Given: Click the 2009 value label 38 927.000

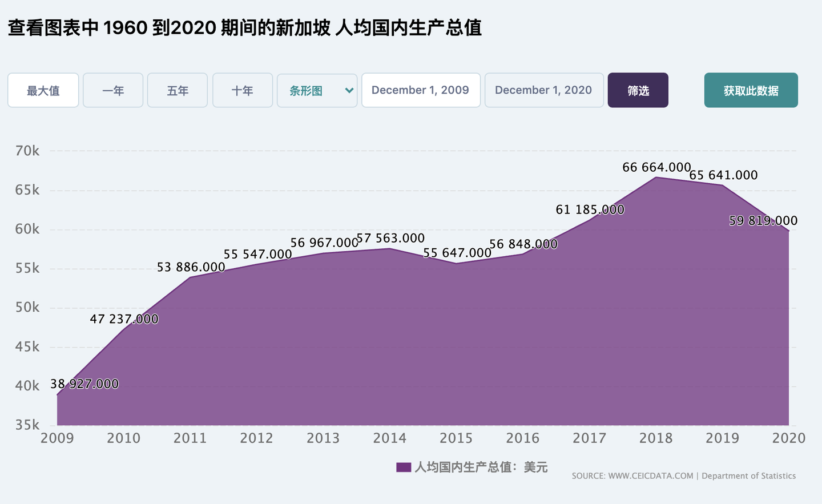Looking at the screenshot, I should pyautogui.click(x=84, y=384).
